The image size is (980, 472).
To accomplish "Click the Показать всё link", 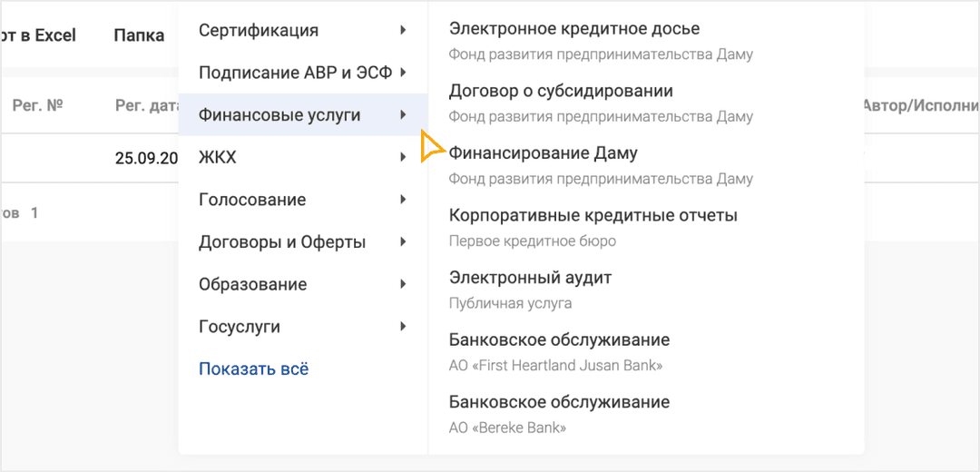I will [x=254, y=369].
